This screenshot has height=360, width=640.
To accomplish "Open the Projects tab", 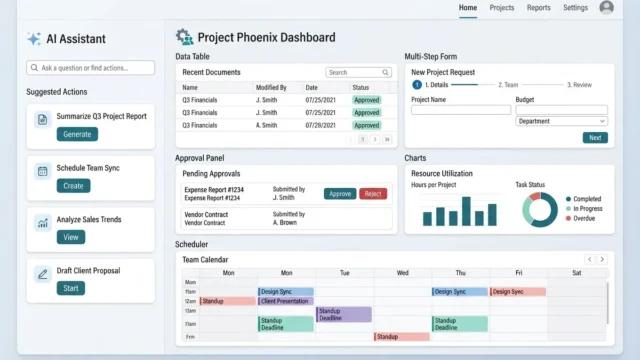I will 502,8.
